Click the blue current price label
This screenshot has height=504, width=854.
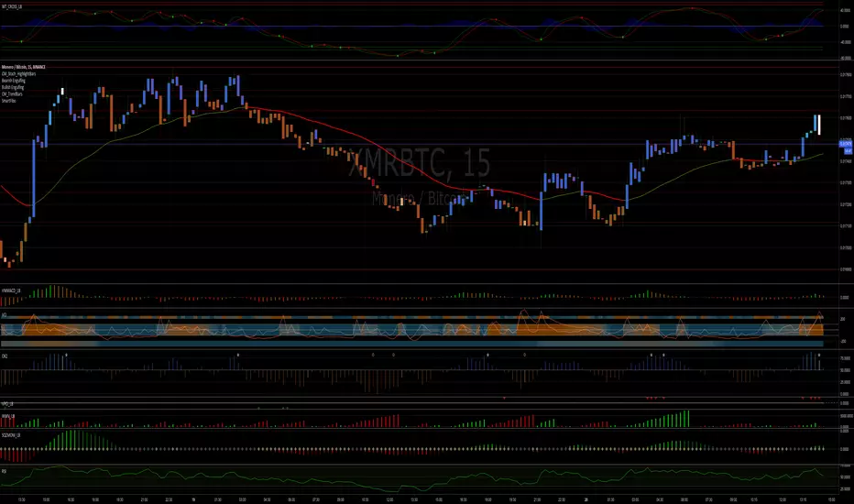point(845,144)
